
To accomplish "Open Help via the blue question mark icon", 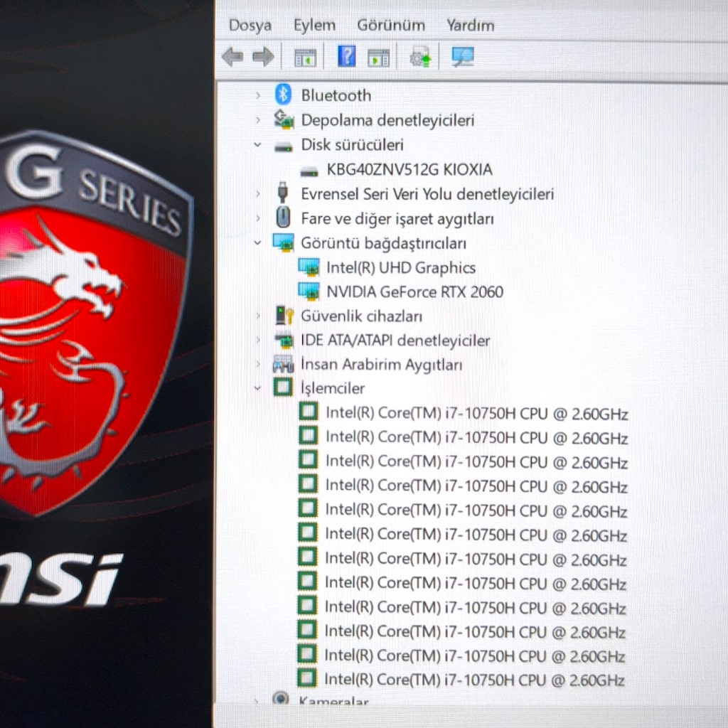I will [346, 57].
